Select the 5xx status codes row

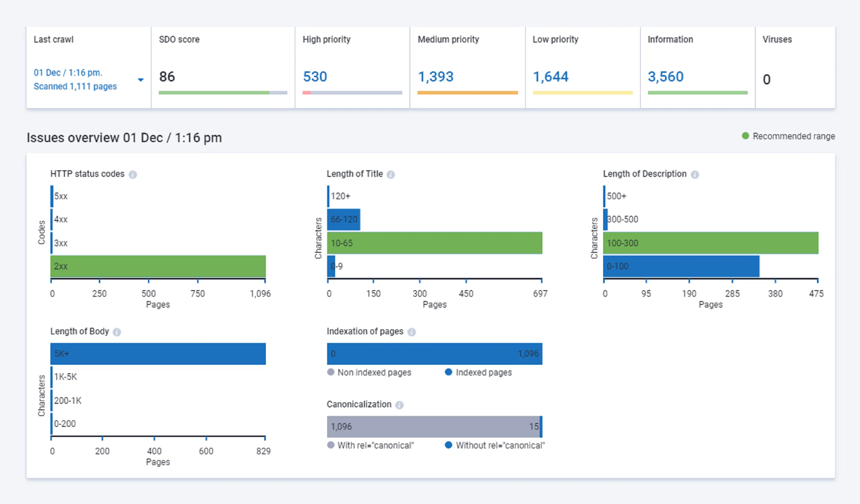pyautogui.click(x=59, y=196)
